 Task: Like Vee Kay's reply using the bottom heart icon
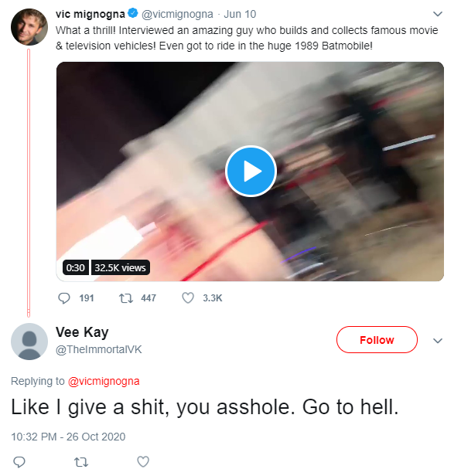pos(143,462)
